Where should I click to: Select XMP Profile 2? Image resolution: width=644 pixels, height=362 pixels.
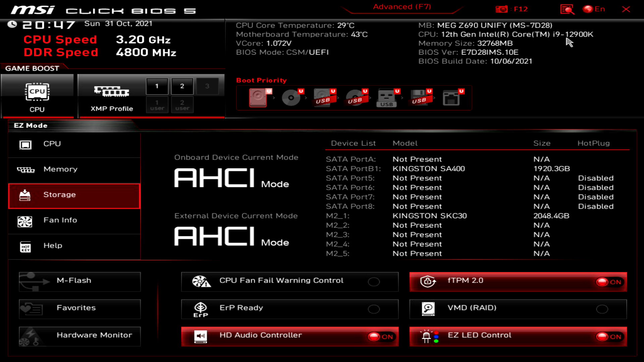pos(182,86)
